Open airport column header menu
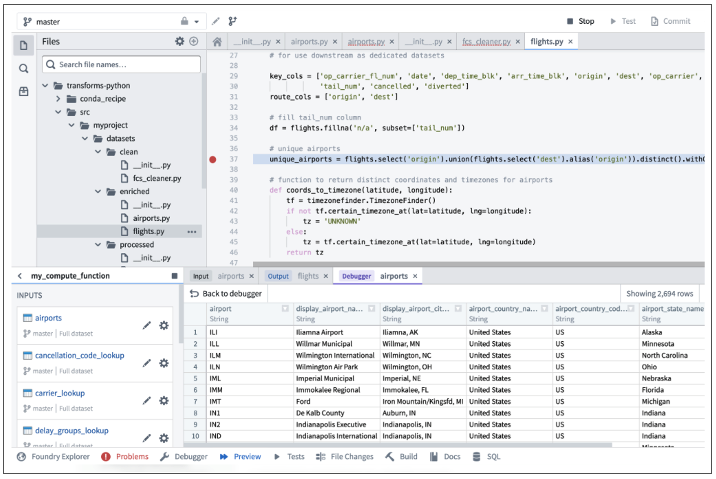The height and width of the screenshot is (479, 716). click(x=285, y=309)
